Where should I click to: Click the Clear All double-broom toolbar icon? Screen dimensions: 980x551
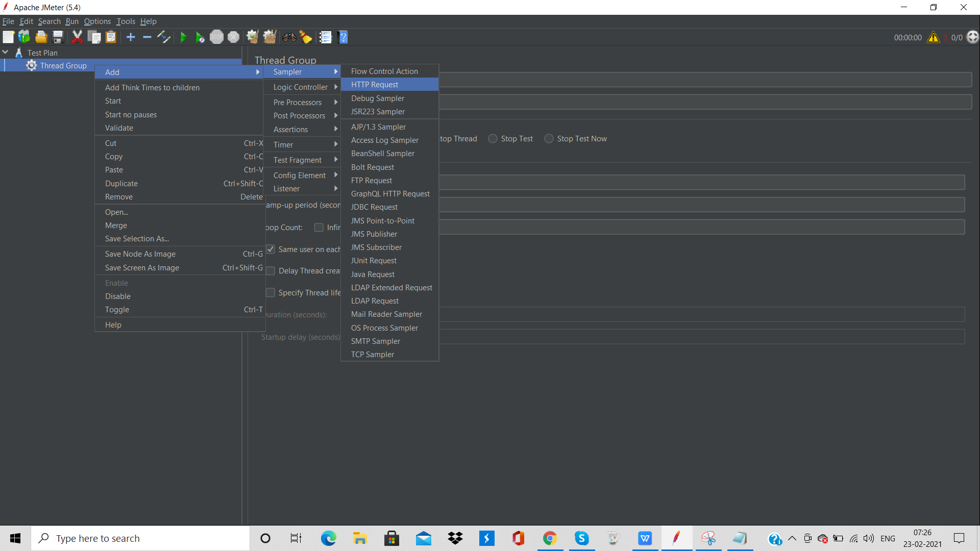(x=269, y=37)
